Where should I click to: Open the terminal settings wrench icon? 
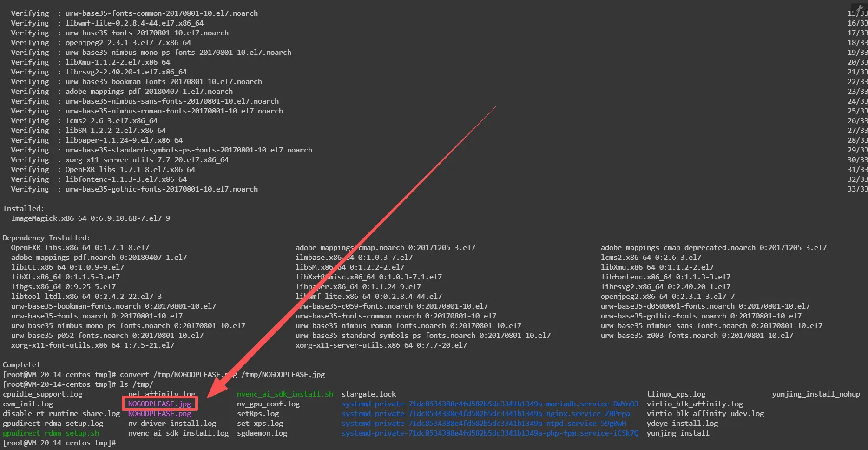pyautogui.click(x=861, y=7)
